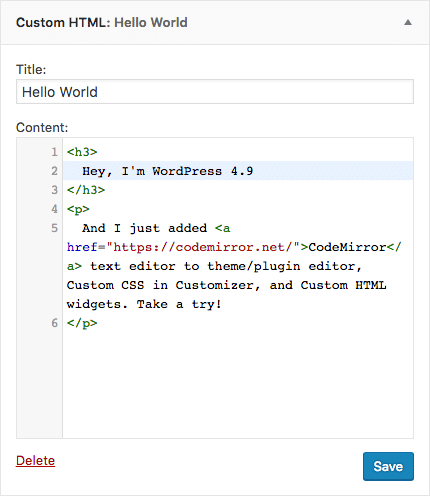430x496 pixels.
Task: Click "Custom CSS in Customizer" text
Action: pyautogui.click(x=160, y=285)
